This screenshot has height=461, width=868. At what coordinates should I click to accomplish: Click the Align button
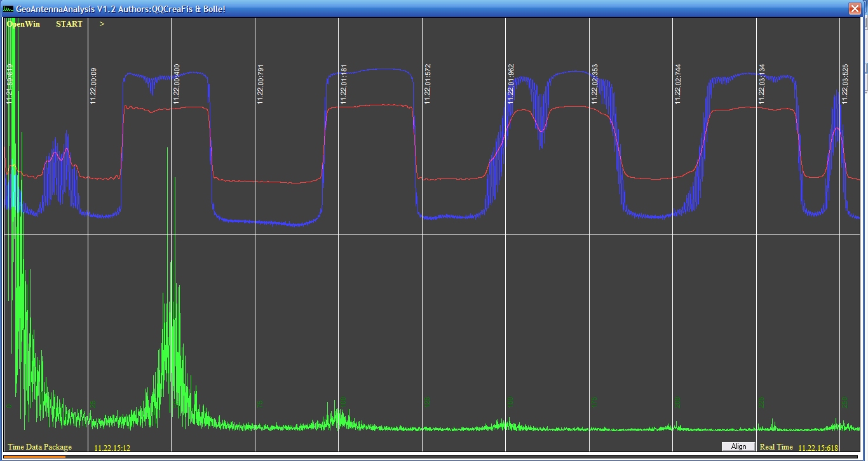(x=738, y=446)
